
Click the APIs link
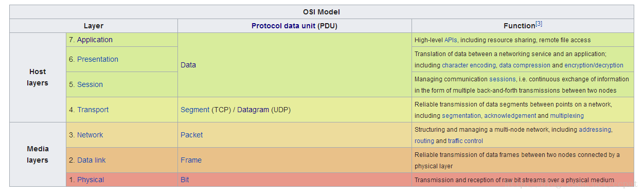[451, 40]
